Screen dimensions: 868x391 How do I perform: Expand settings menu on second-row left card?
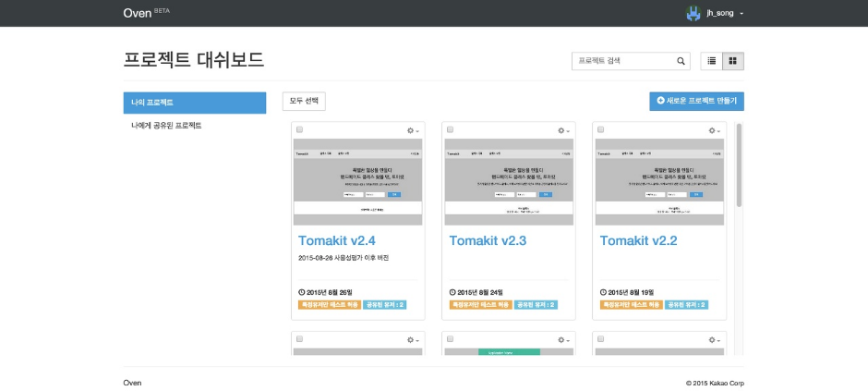click(413, 340)
